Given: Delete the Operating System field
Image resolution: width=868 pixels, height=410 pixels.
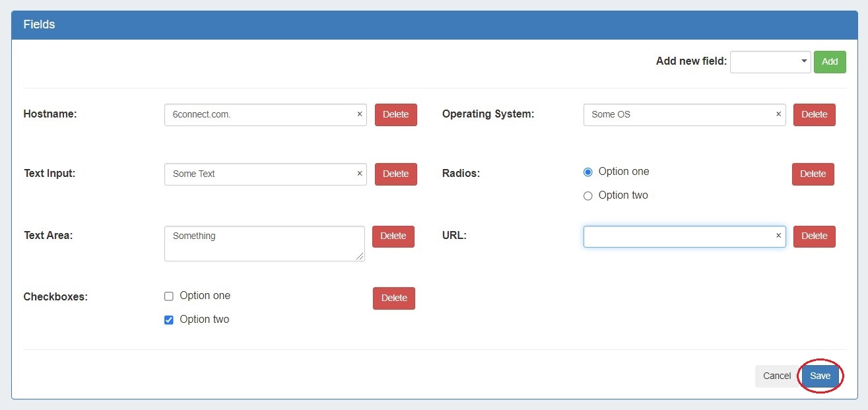Looking at the screenshot, I should [x=814, y=114].
